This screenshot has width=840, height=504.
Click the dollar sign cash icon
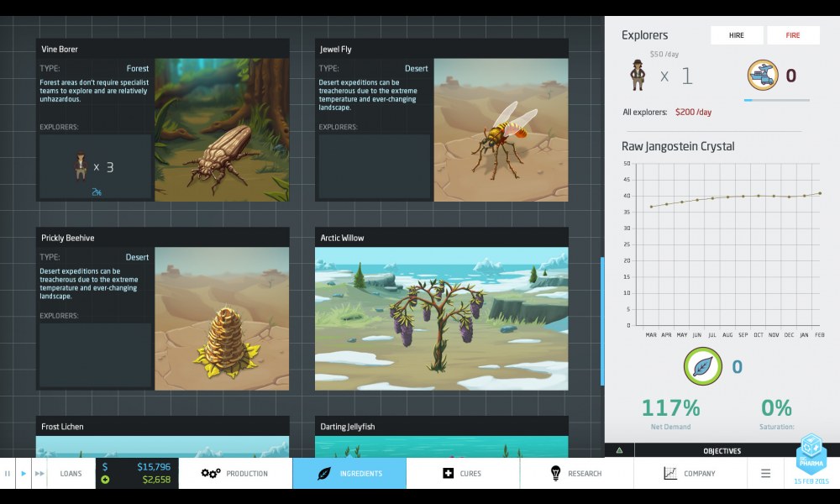105,467
